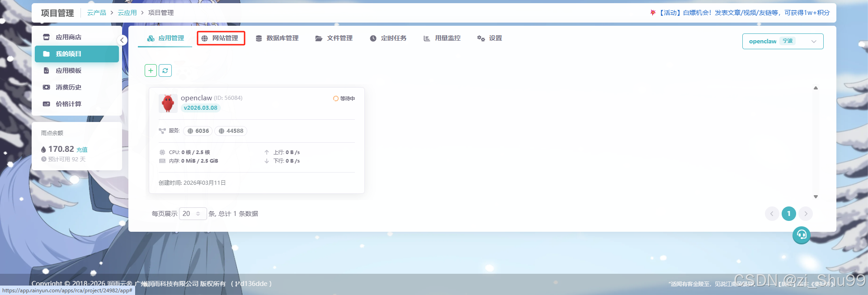Switch to the 定时任务 tab

388,38
